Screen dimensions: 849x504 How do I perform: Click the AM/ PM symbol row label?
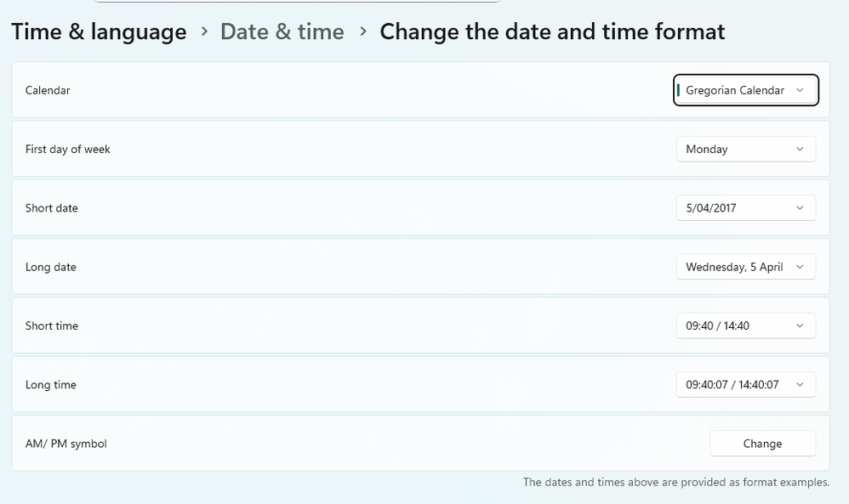(x=66, y=444)
